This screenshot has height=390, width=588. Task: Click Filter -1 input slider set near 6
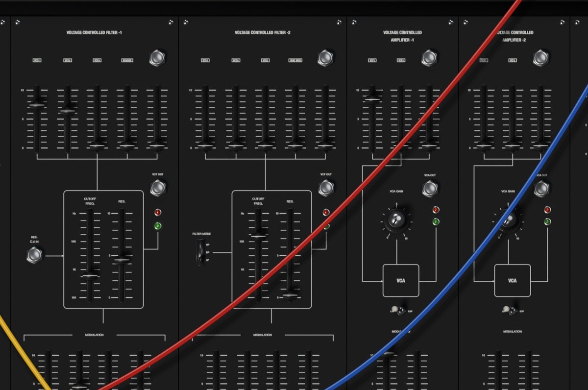click(x=67, y=112)
